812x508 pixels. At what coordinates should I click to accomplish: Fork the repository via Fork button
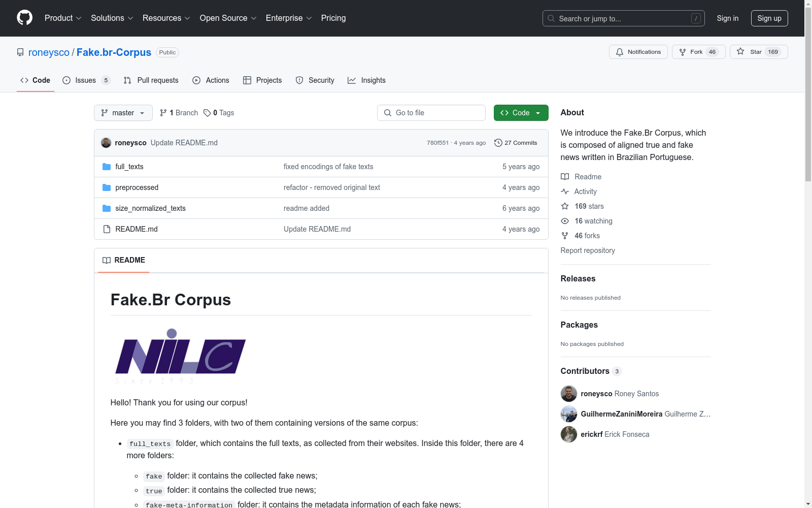(698, 52)
